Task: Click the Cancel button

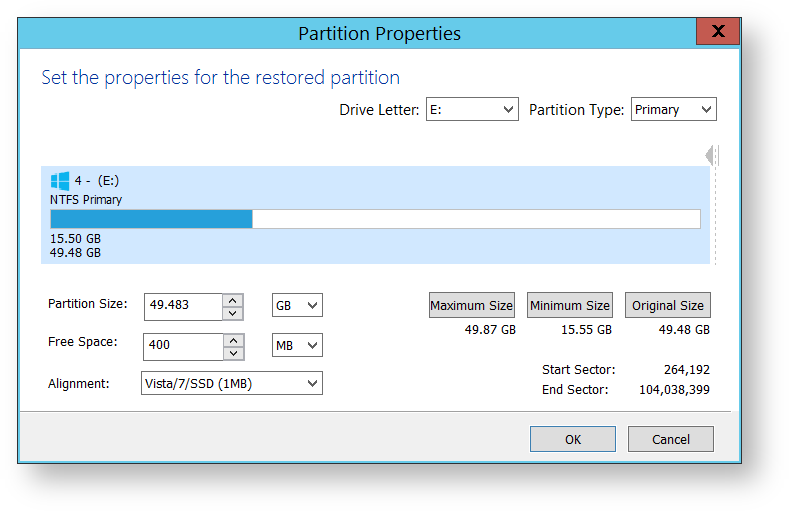Action: 671,439
